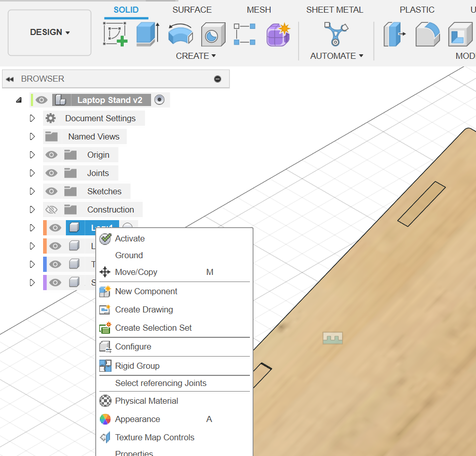The height and width of the screenshot is (456, 476).
Task: Collapse the Laptop Stand v2 root node
Action: point(19,100)
